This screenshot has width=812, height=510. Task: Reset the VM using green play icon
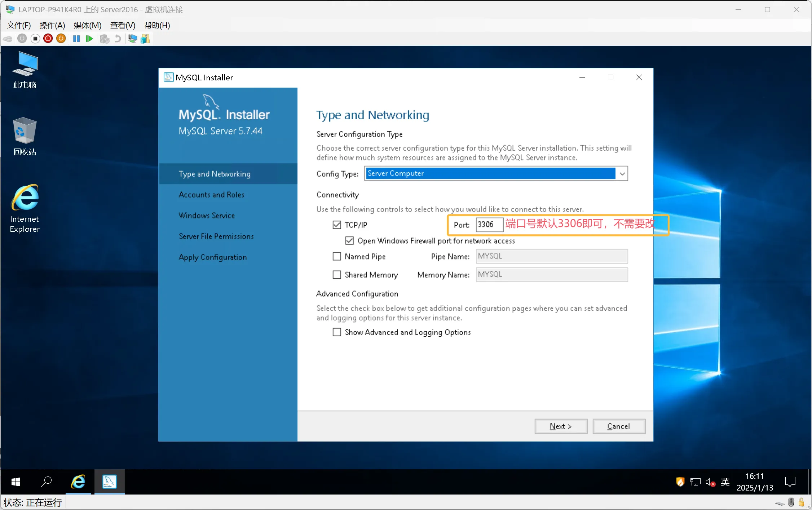[89, 39]
